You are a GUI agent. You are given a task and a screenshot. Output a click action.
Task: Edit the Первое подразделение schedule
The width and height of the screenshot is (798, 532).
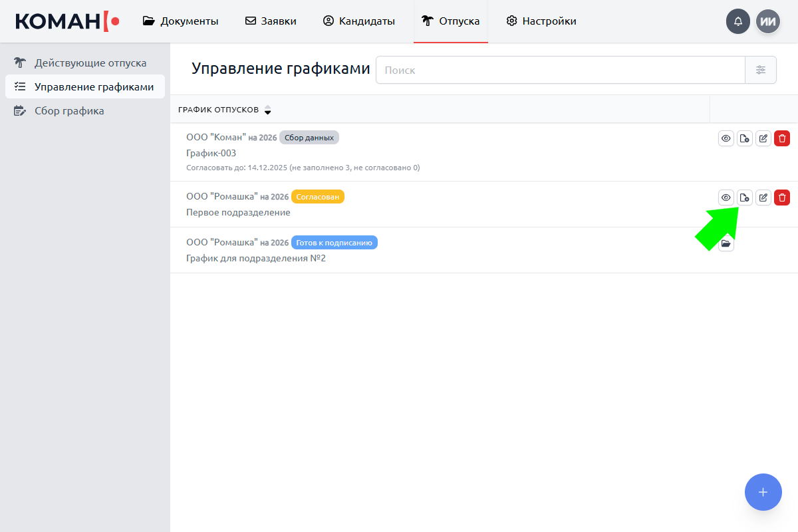763,197
